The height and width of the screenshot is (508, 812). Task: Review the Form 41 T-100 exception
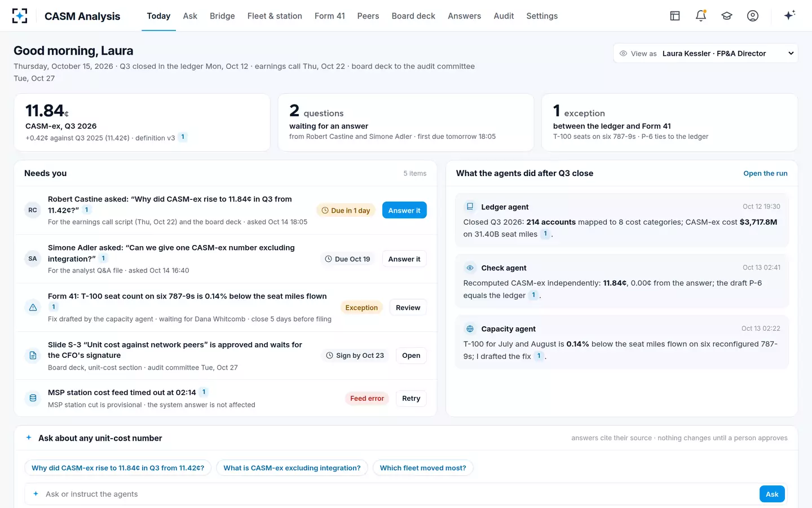pyautogui.click(x=408, y=307)
